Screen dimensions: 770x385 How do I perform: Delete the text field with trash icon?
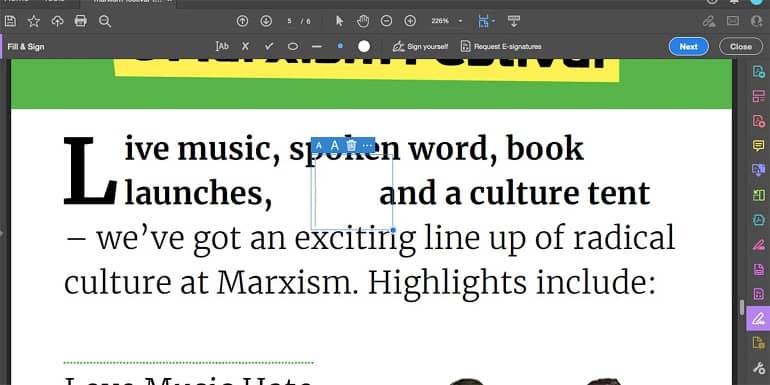[351, 145]
